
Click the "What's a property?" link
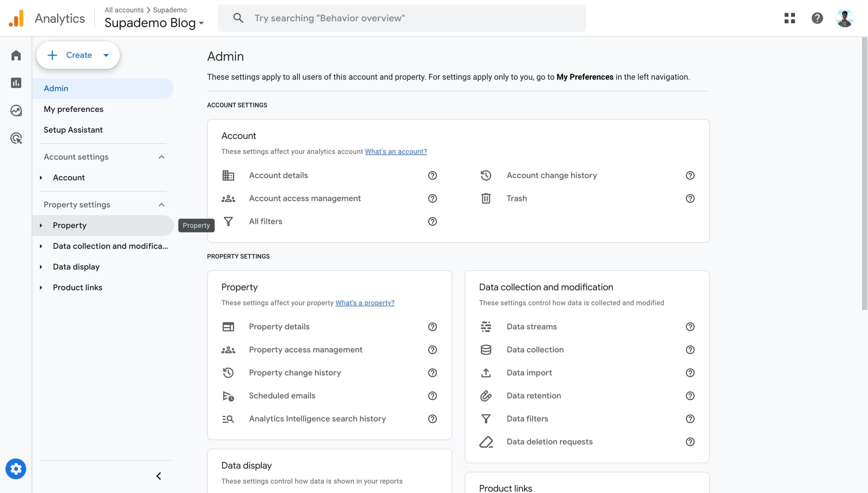[x=364, y=303]
